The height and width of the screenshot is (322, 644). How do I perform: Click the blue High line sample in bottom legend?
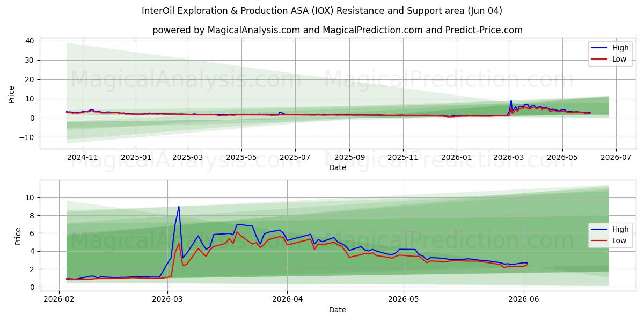pos(599,230)
